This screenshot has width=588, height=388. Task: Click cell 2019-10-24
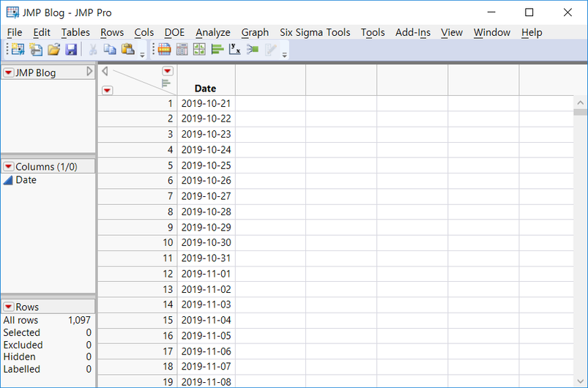[206, 150]
